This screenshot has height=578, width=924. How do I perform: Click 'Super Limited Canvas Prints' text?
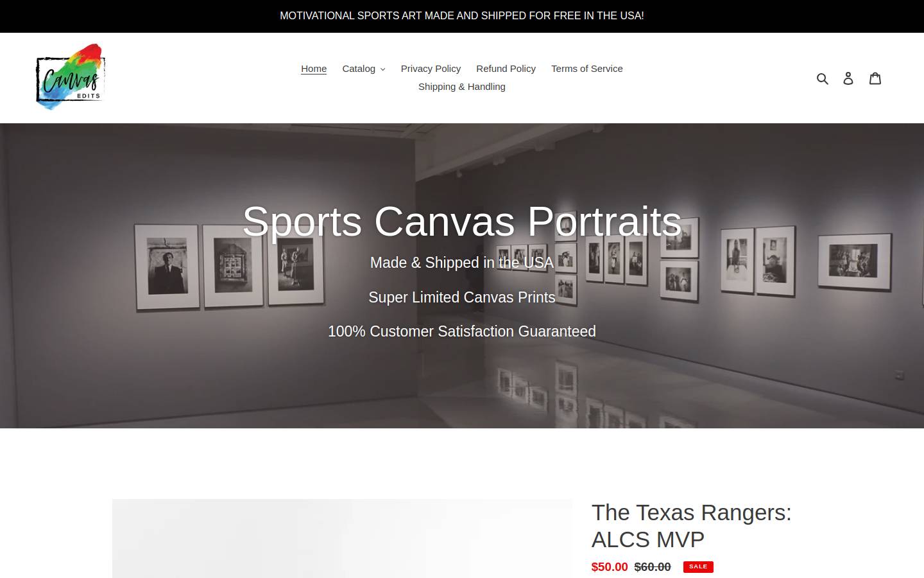tap(462, 297)
